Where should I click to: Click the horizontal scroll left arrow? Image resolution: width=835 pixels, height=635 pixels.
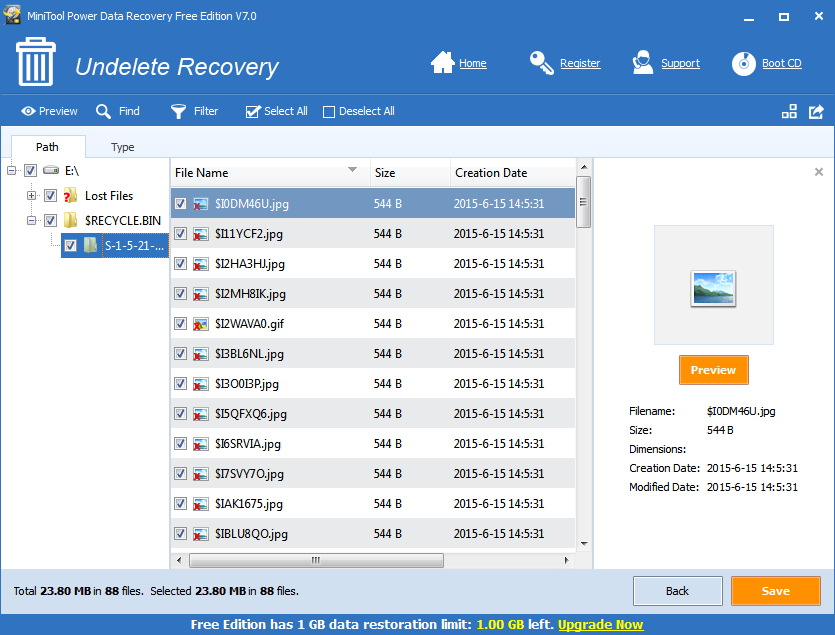coord(179,560)
